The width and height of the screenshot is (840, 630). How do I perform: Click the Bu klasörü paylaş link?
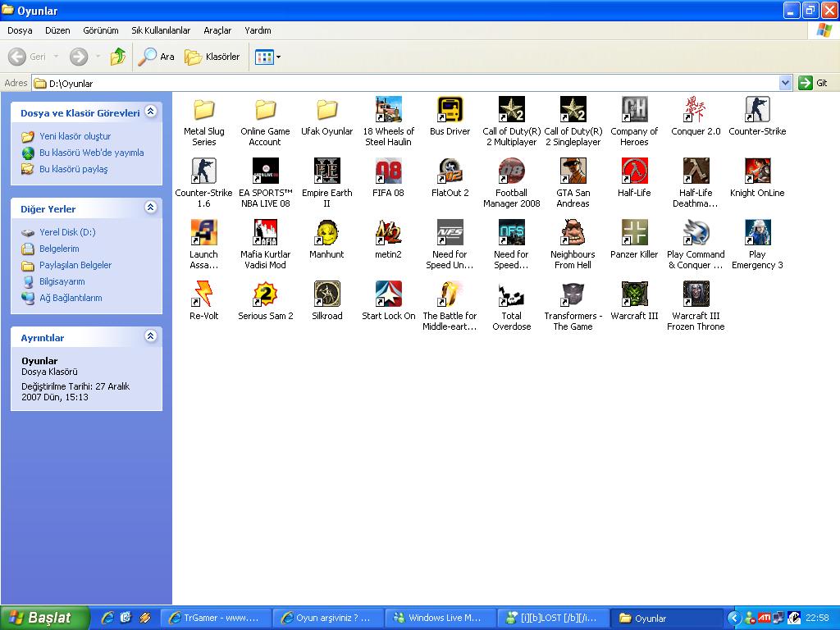pyautogui.click(x=73, y=169)
